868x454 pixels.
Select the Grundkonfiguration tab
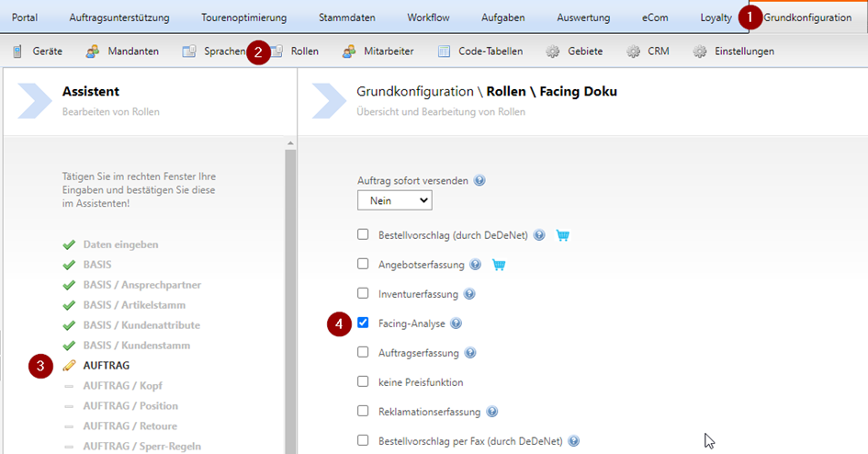(x=807, y=17)
